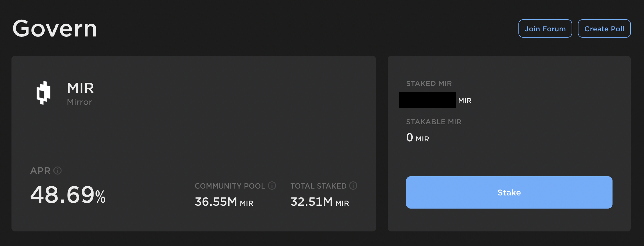This screenshot has width=644, height=246.
Task: Click the STAKABLE MIR label
Action: [x=433, y=122]
